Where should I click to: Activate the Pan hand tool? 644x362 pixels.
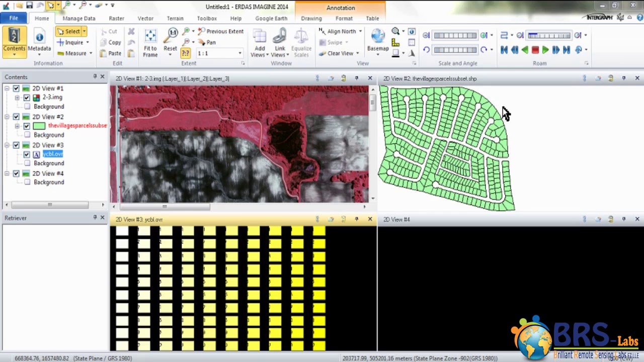207,42
